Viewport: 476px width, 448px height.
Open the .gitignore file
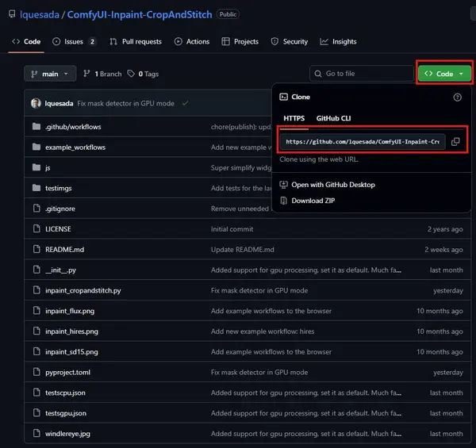(60, 209)
